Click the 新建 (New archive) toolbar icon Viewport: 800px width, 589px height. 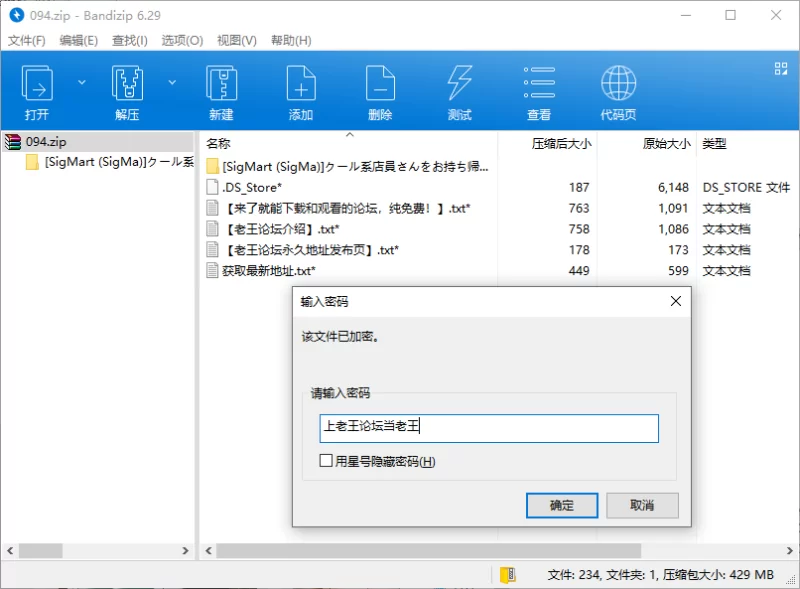tap(221, 83)
